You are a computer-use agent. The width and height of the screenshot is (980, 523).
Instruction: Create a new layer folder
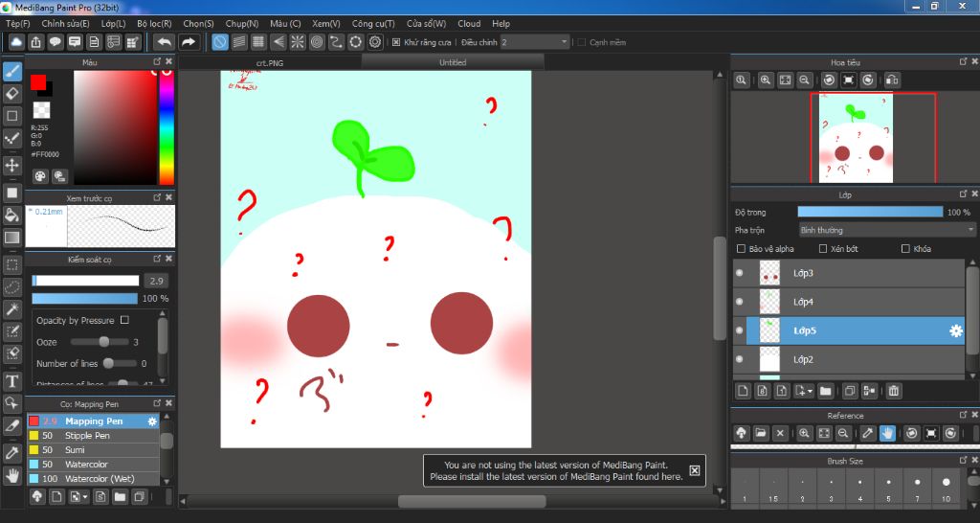(826, 391)
